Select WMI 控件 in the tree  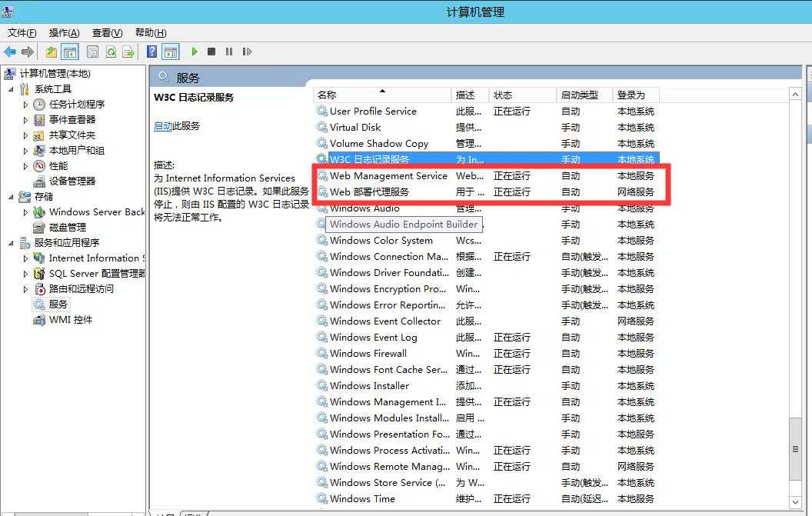(71, 320)
